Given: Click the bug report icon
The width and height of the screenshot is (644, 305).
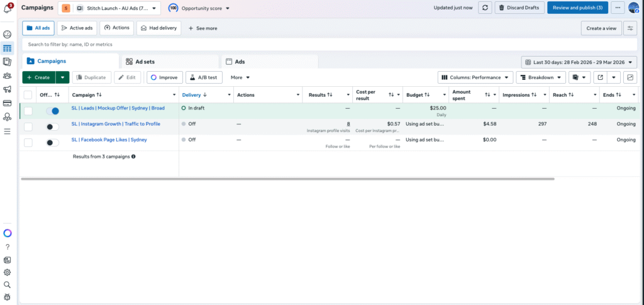Looking at the screenshot, I should tap(8, 296).
